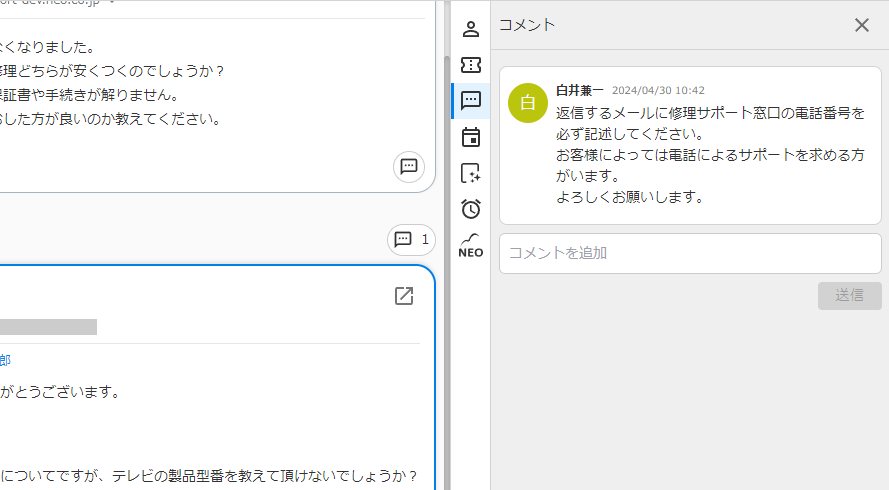
Task: Open the alarm clock reminder icon
Action: [x=471, y=209]
